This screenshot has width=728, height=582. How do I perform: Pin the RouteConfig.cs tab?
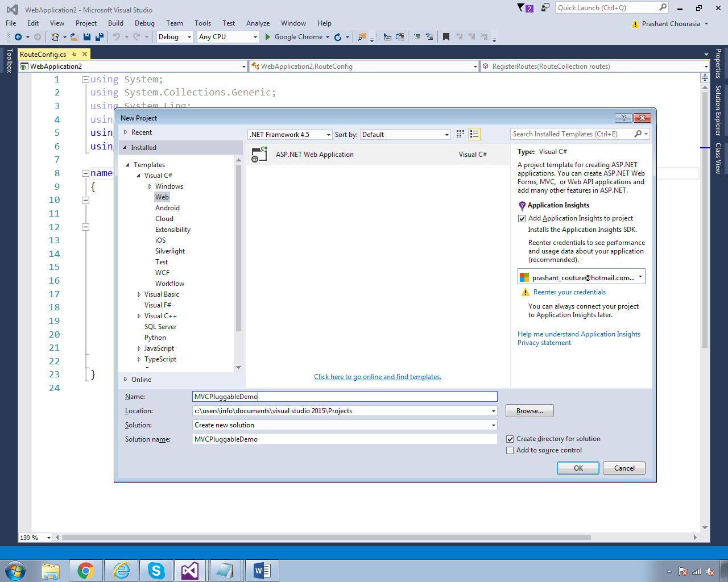(x=75, y=54)
